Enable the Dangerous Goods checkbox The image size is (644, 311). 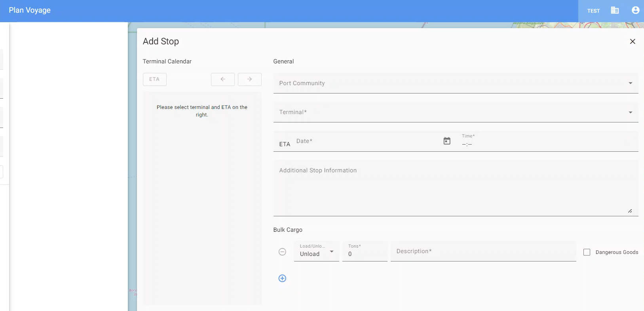click(587, 252)
